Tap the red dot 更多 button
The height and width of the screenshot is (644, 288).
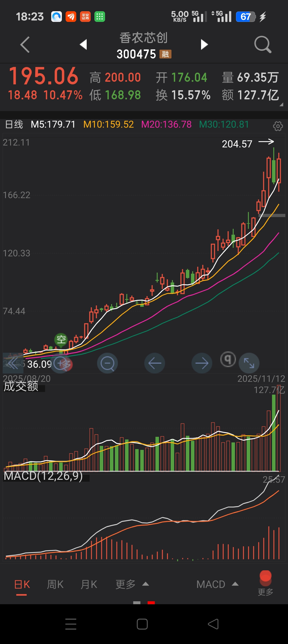coord(265,583)
